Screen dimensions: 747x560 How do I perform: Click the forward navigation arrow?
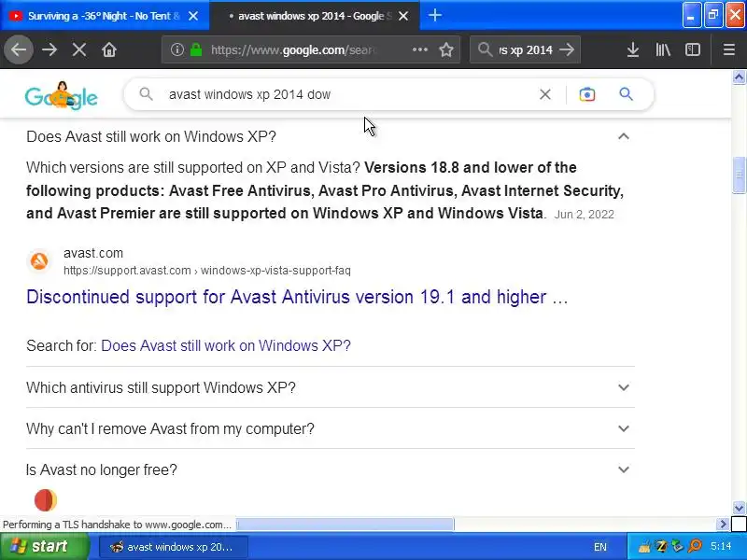coord(49,49)
